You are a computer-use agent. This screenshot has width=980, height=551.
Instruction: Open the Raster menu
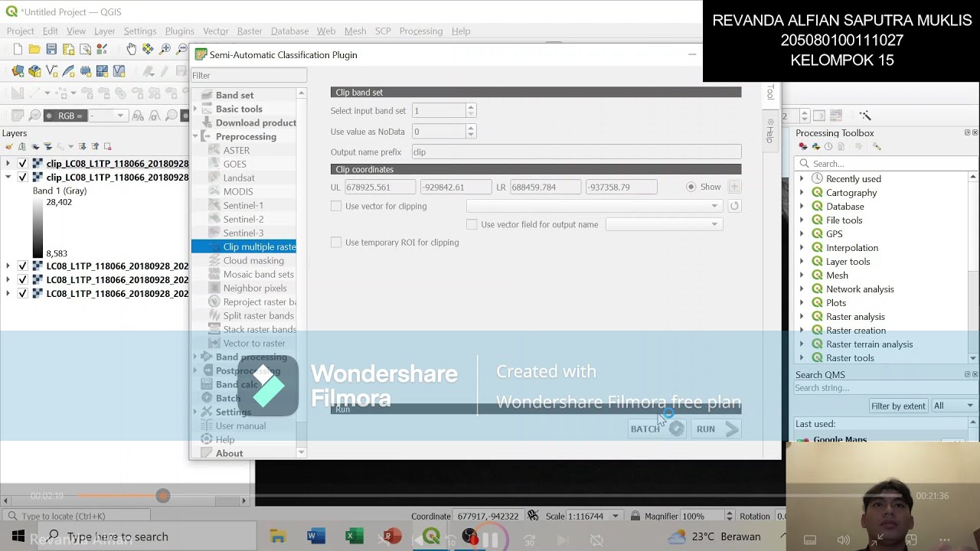coord(250,31)
